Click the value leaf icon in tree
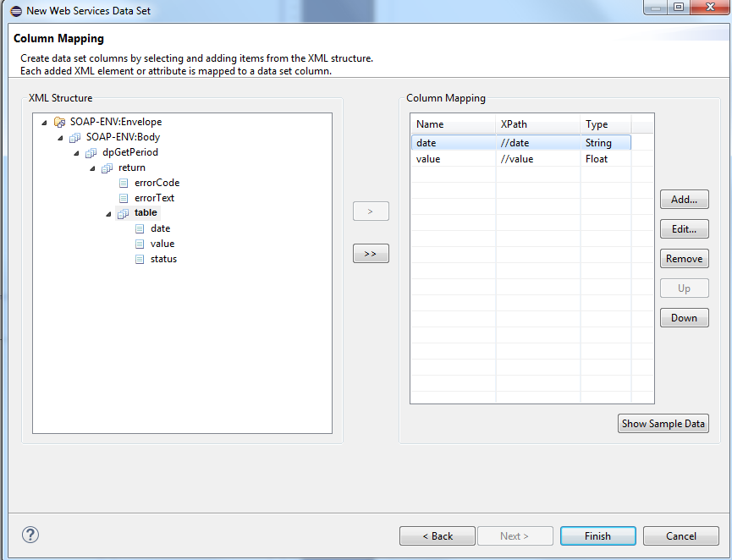Viewport: 732px width, 560px height. point(140,244)
